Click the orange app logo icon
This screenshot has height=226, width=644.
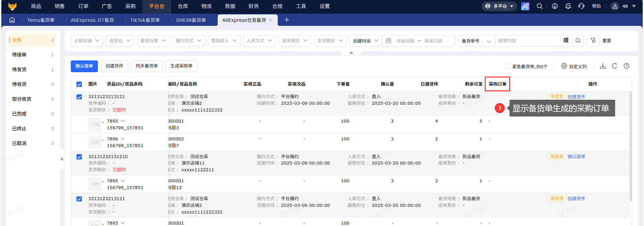pyautogui.click(x=12, y=6)
